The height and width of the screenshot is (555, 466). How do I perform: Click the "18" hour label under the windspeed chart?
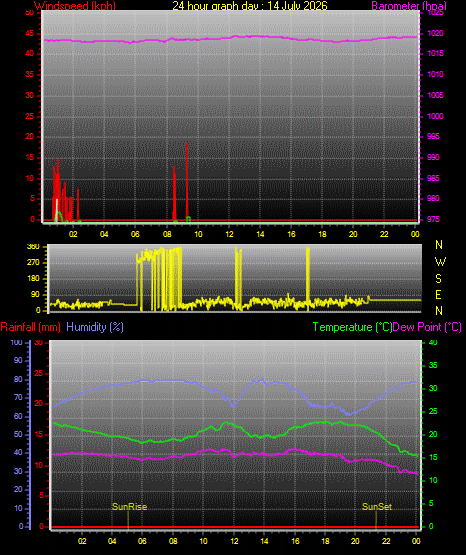[x=322, y=234]
